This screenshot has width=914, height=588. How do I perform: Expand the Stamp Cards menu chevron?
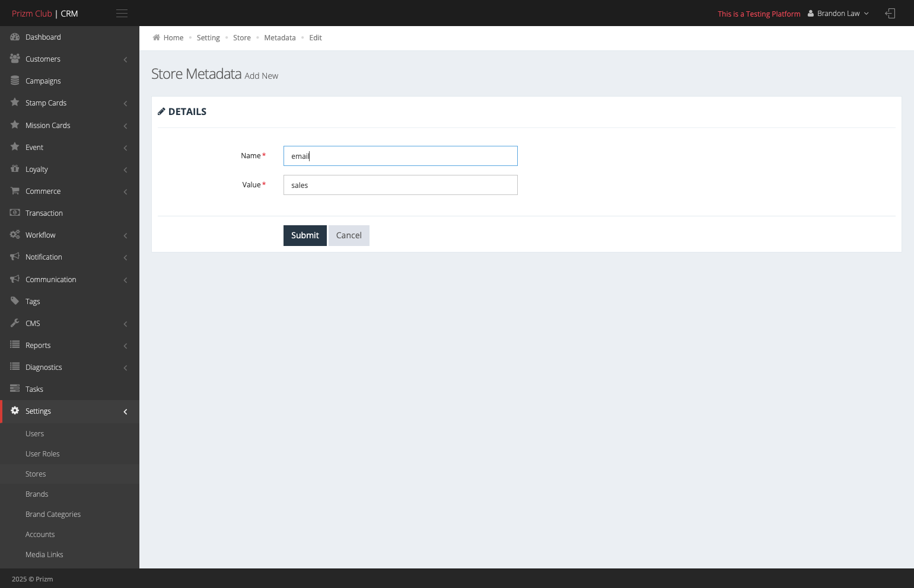coord(125,103)
